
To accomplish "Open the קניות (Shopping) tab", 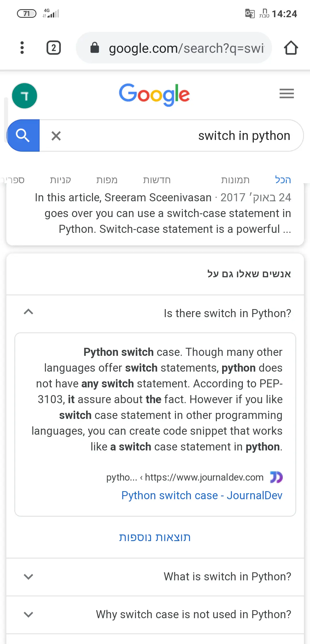I will click(60, 180).
